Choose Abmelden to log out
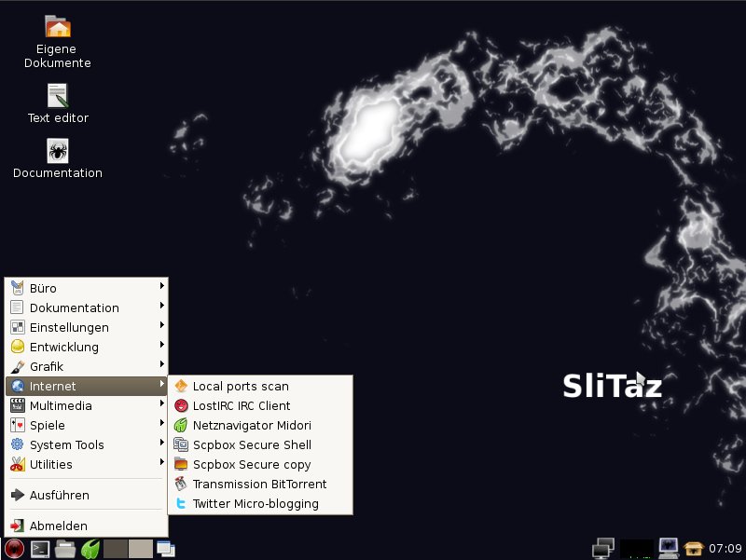The height and width of the screenshot is (560, 746). coord(87,526)
